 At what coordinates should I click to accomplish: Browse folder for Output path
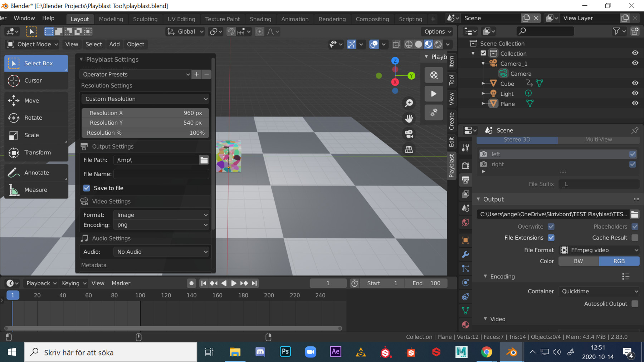pyautogui.click(x=635, y=214)
